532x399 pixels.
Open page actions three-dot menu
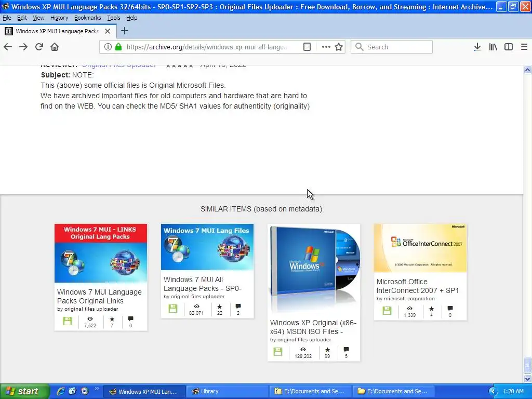(326, 47)
